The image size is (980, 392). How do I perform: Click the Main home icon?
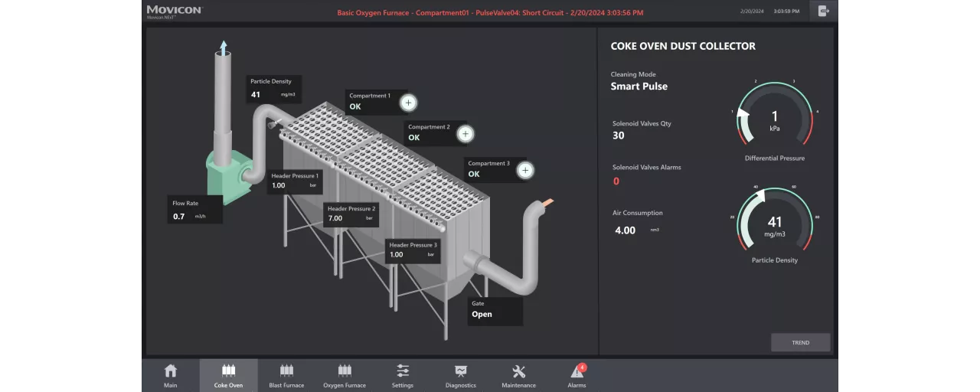tap(170, 371)
